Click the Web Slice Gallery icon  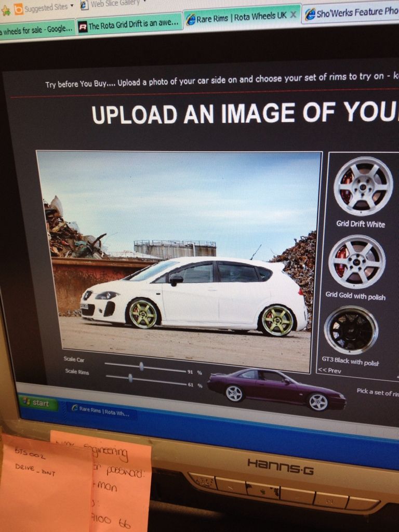[x=84, y=5]
